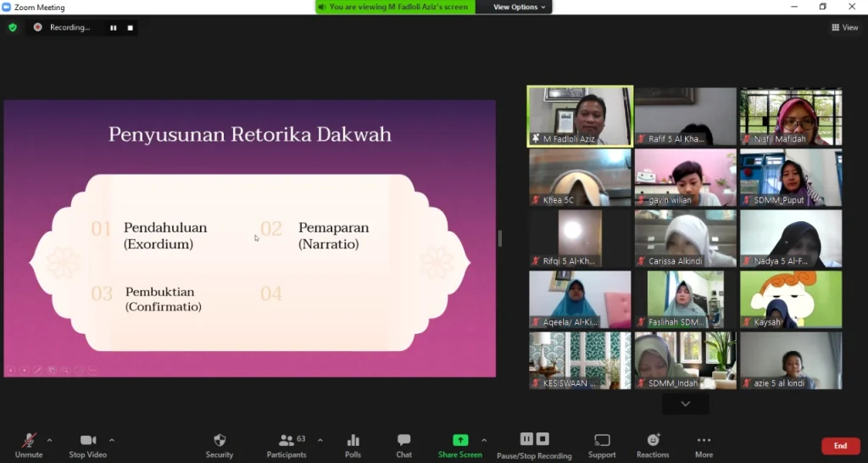The width and height of the screenshot is (868, 463).
Task: Stop recording from bottom toolbar
Action: click(542, 439)
